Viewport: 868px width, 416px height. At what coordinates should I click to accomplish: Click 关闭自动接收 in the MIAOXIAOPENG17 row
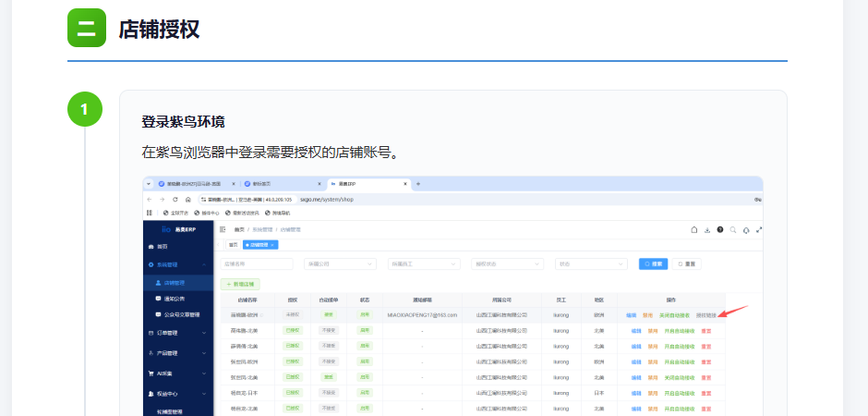click(x=674, y=315)
